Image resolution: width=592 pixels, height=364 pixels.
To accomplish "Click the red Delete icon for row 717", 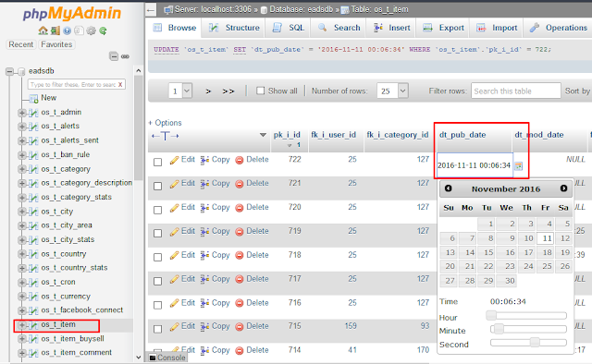I will coord(240,280).
